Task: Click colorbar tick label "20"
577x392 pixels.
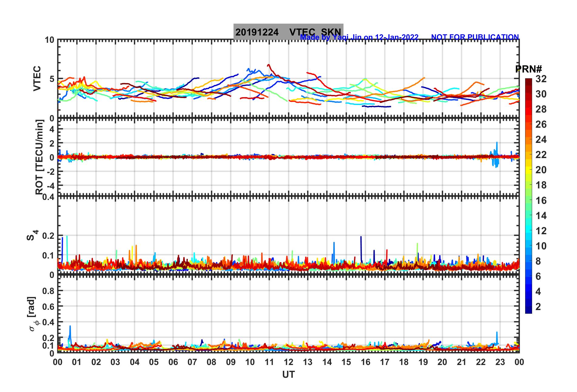Action: [x=541, y=170]
